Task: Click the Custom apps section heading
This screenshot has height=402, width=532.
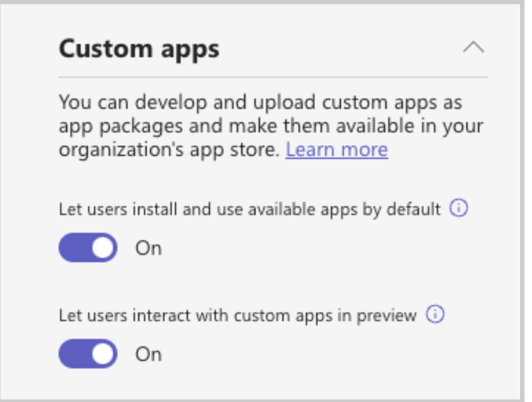Action: click(139, 50)
